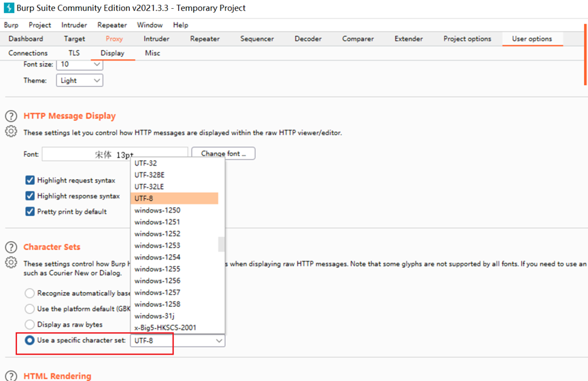Image resolution: width=588 pixels, height=381 pixels.
Task: Switch to the Dashboard tab
Action: point(26,39)
